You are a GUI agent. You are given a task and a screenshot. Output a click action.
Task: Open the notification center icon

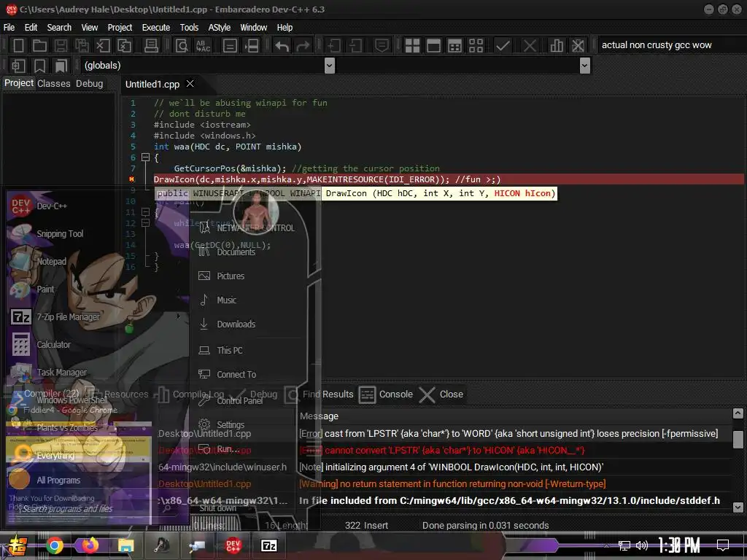pos(723,545)
